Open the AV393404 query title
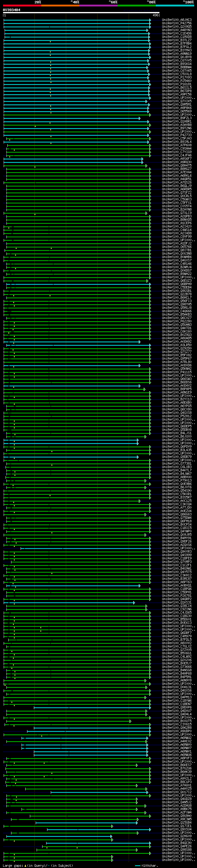Image resolution: width=197 pixels, height=868 pixels. (12, 10)
